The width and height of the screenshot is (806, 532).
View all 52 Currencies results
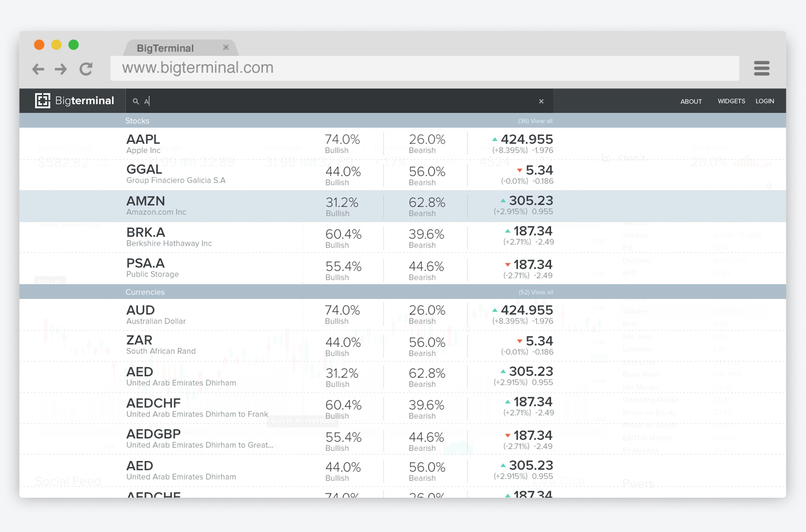click(535, 292)
